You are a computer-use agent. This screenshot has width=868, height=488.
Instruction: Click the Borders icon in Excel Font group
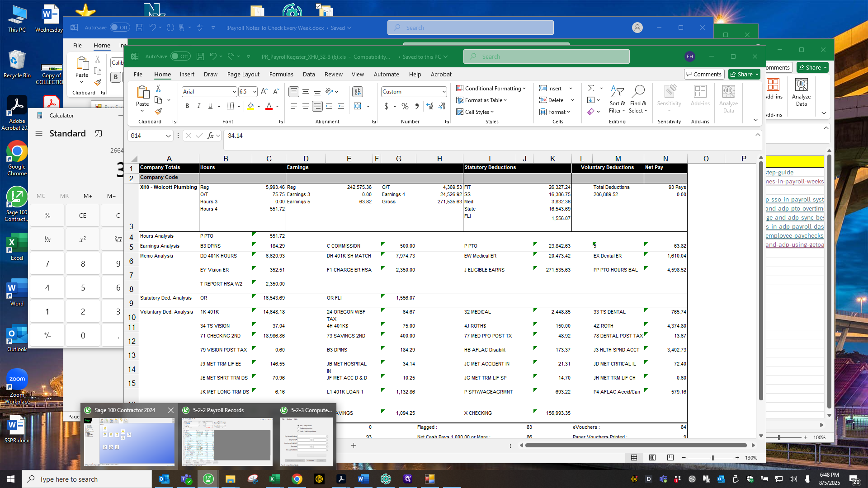tap(230, 106)
